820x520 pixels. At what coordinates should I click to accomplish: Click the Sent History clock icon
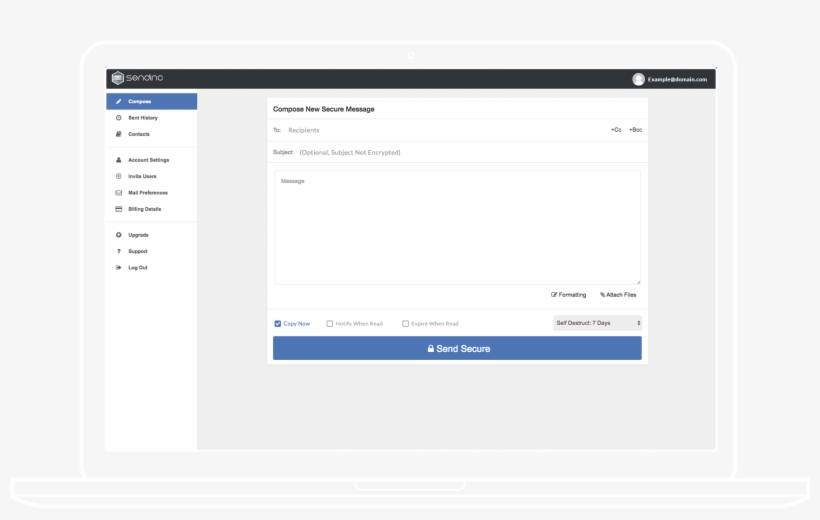pos(119,118)
